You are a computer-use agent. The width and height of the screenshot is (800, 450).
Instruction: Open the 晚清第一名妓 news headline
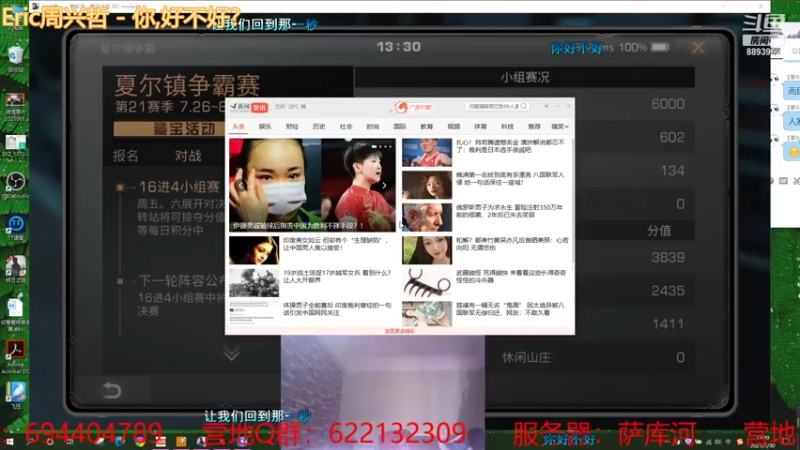[x=510, y=178]
